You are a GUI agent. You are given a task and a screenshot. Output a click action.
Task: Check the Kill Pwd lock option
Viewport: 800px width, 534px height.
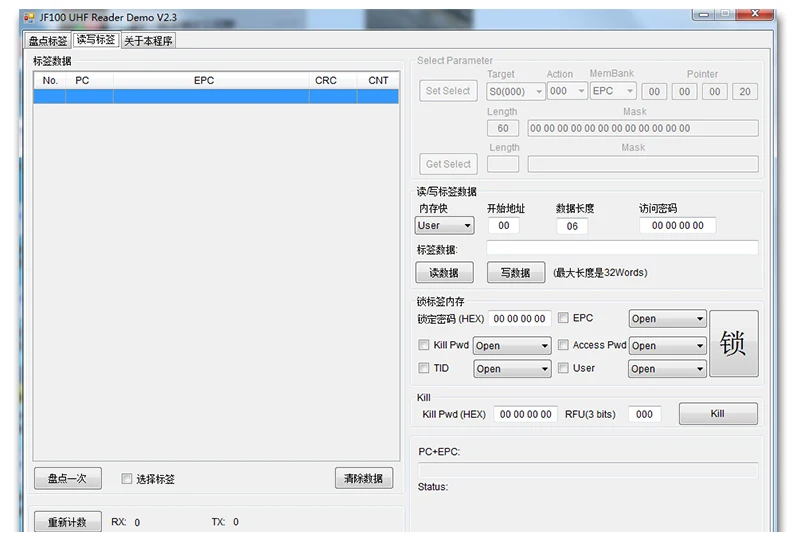(423, 345)
